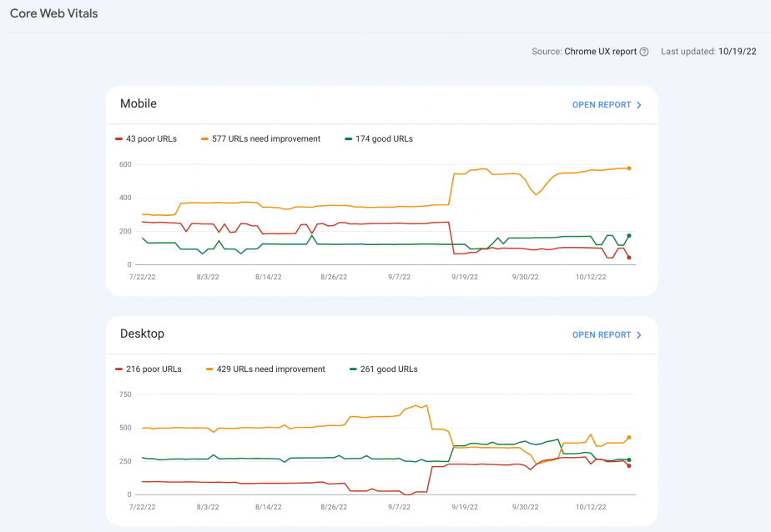Image resolution: width=771 pixels, height=532 pixels.
Task: Click the Mobile card title
Action: pos(139,103)
